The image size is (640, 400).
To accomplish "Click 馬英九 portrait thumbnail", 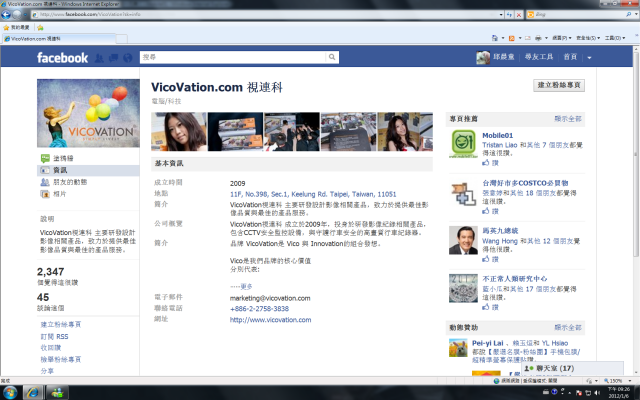I will point(463,240).
